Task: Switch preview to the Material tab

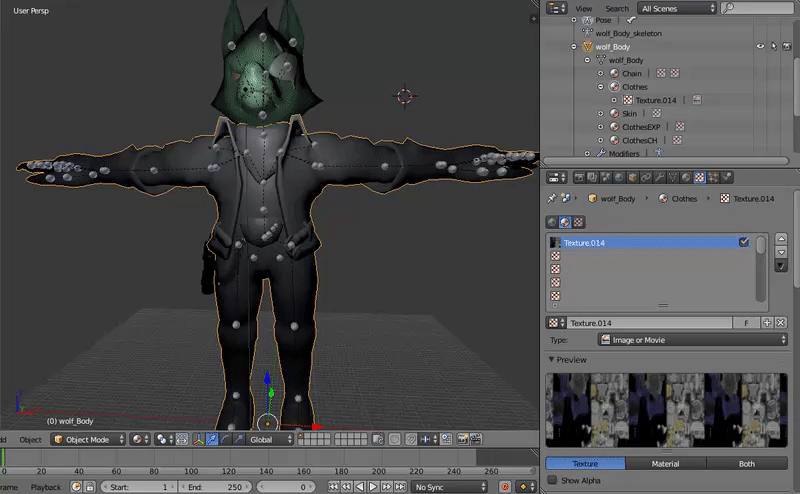Action: (665, 464)
